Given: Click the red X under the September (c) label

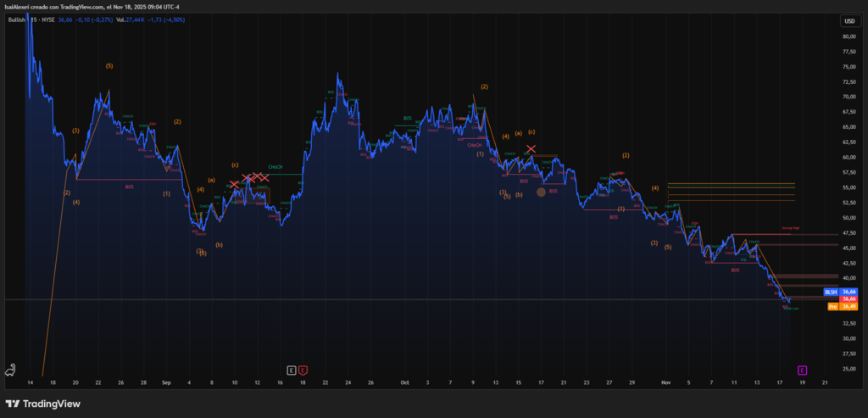Looking at the screenshot, I should click(x=235, y=184).
